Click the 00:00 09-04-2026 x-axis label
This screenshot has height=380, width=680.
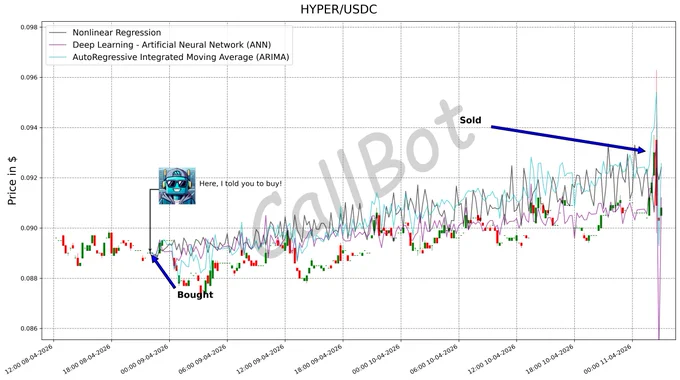coord(145,360)
